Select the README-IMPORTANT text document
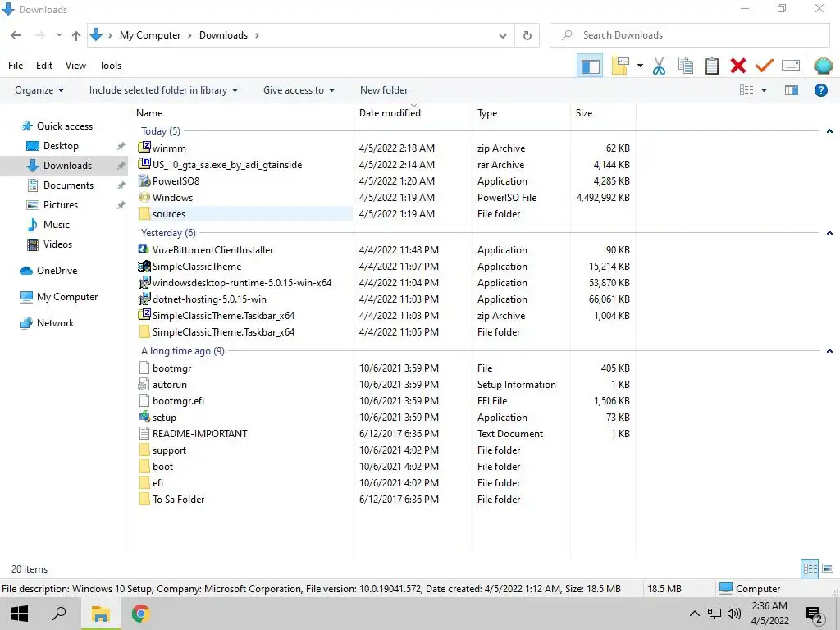This screenshot has width=840, height=630. tap(200, 433)
